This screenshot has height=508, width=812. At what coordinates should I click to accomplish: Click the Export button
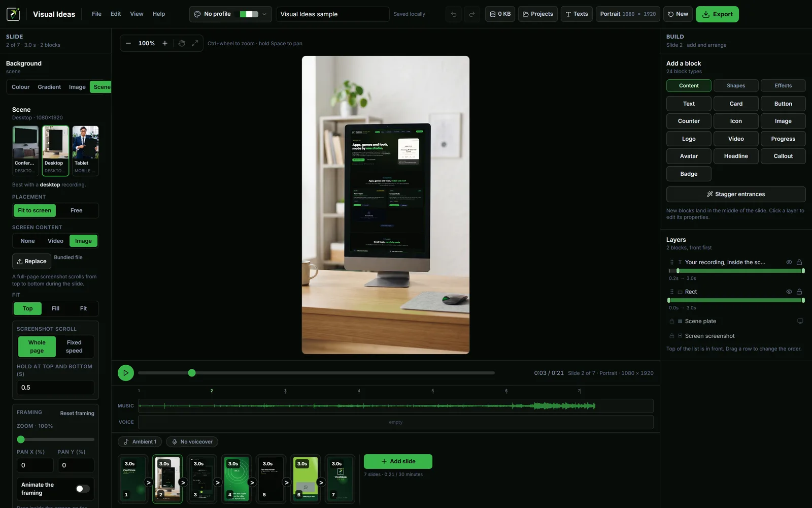(x=717, y=14)
